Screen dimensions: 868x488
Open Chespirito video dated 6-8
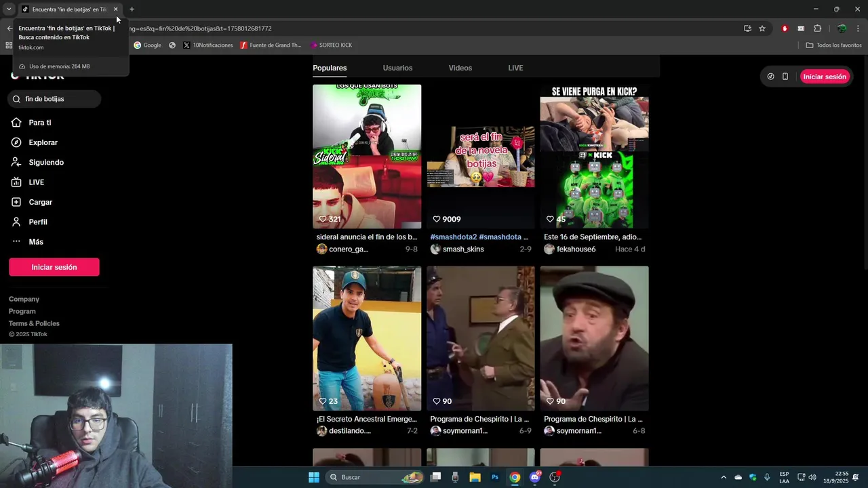(594, 338)
